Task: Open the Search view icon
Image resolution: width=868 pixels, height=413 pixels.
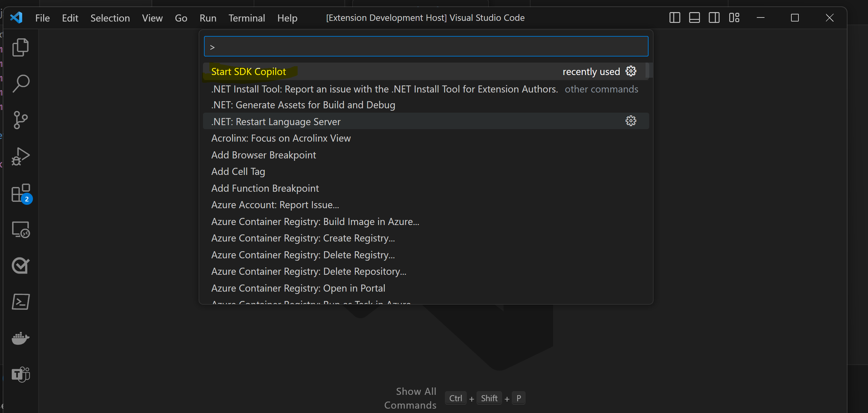Action: pos(20,84)
